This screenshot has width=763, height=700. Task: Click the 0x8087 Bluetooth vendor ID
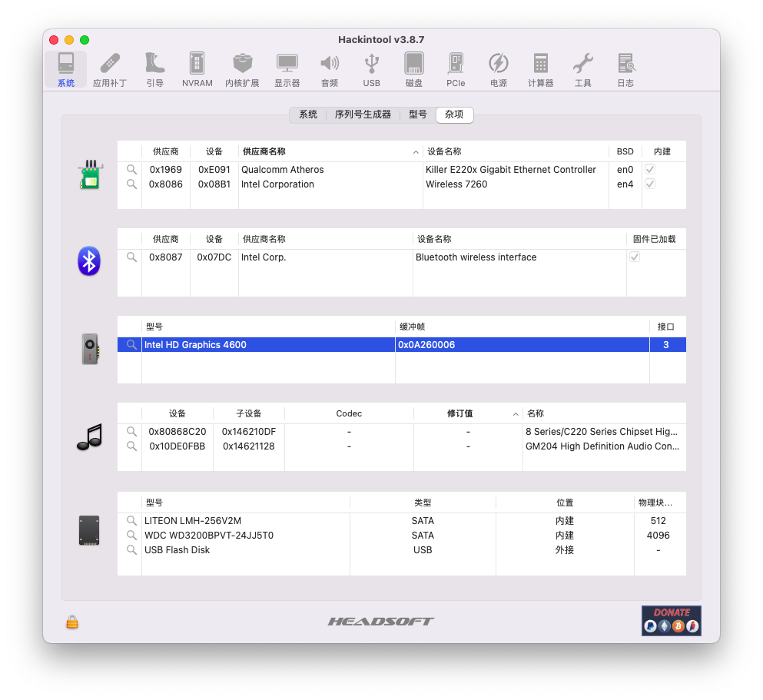click(165, 257)
